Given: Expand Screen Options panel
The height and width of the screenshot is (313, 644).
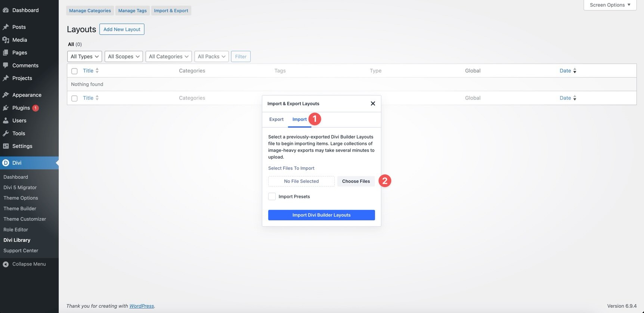Looking at the screenshot, I should pyautogui.click(x=610, y=5).
